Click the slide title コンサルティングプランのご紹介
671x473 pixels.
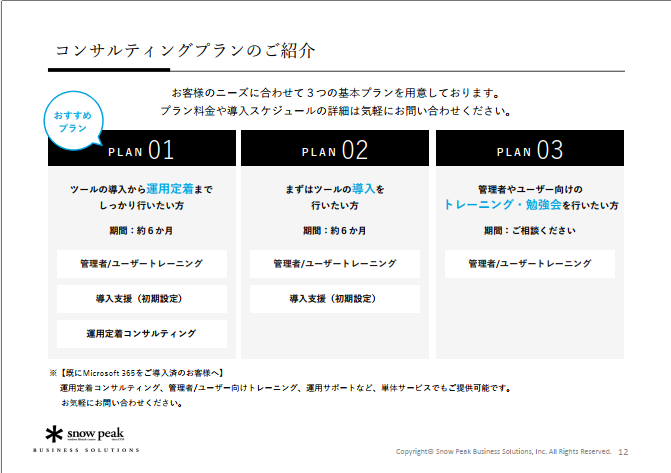point(185,51)
